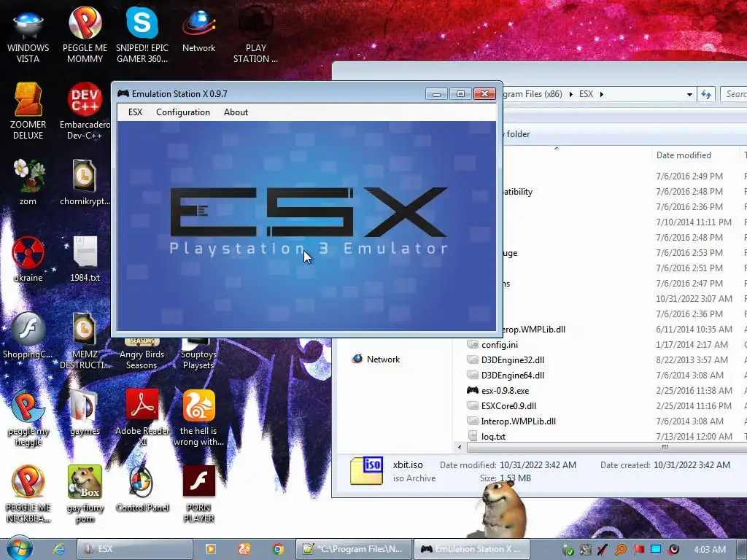Switch to the Notepad++ taskbar button
Image resolution: width=747 pixels, height=560 pixels.
click(x=353, y=549)
